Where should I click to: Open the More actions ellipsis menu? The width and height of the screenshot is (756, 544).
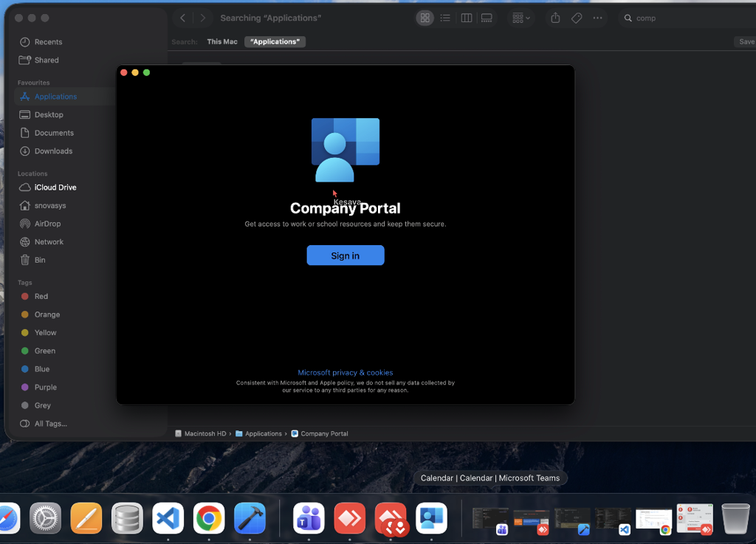(x=597, y=18)
